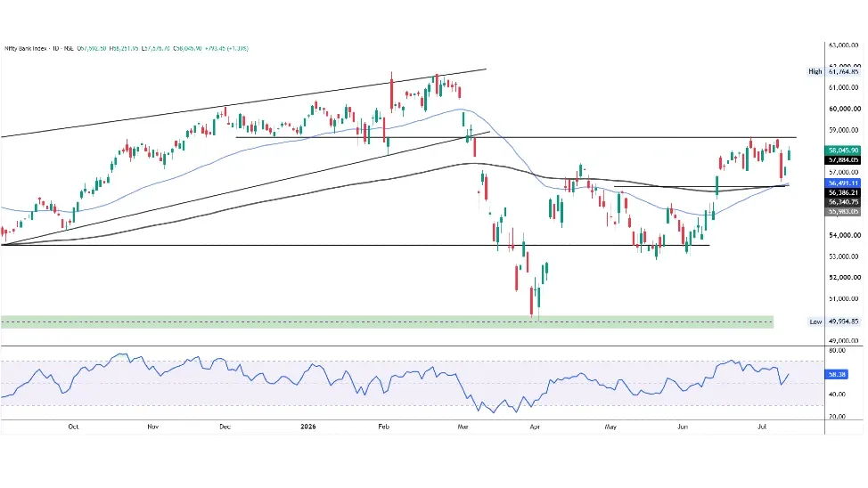Click the Feb label on time axis
Screen dimensions: 868x488
[383, 427]
